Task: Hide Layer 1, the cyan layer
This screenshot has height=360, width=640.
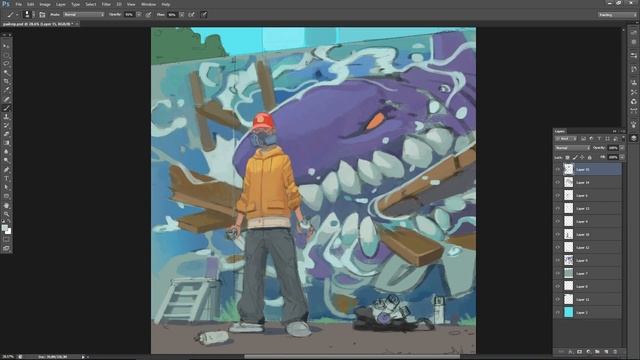Action: tap(558, 312)
